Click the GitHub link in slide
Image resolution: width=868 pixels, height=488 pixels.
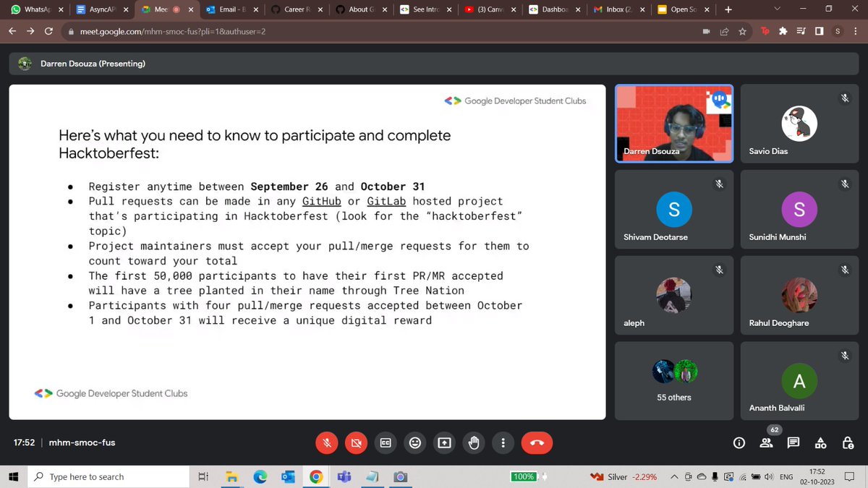pyautogui.click(x=321, y=201)
